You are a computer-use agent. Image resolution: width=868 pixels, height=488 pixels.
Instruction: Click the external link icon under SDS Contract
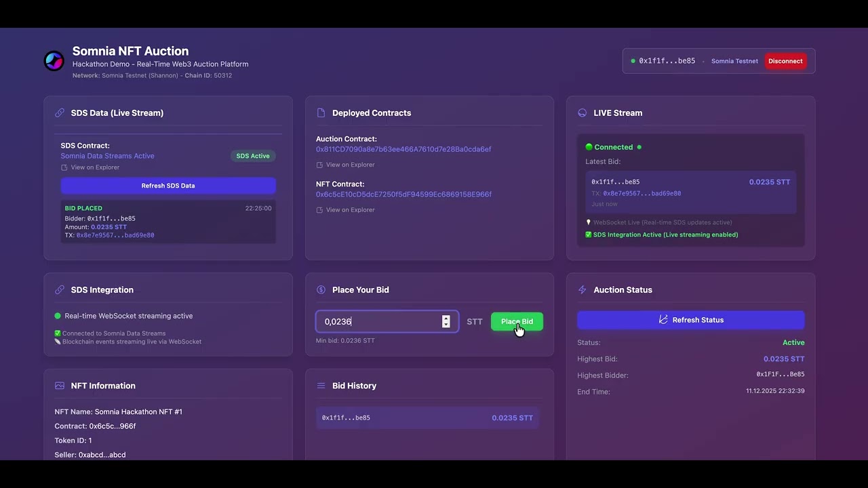pos(64,167)
